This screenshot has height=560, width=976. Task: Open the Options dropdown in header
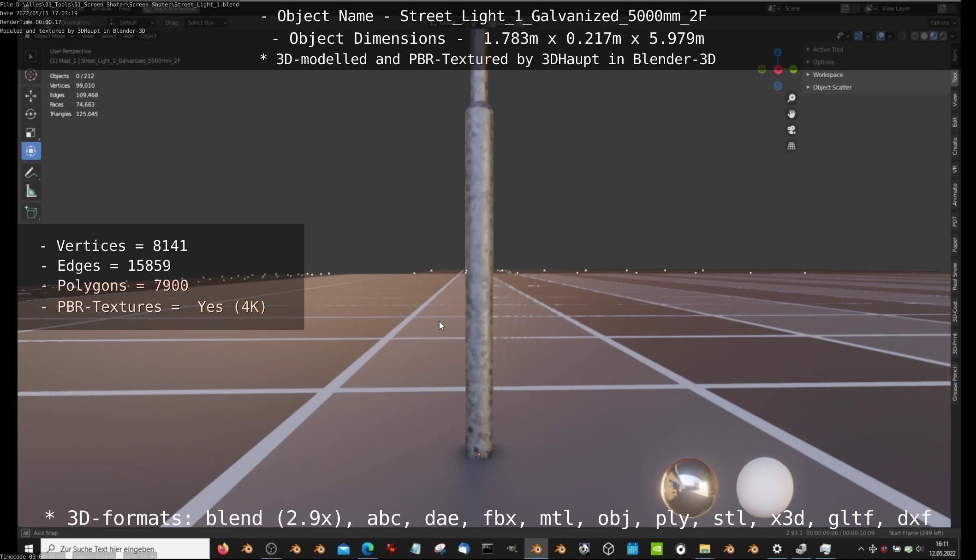943,23
